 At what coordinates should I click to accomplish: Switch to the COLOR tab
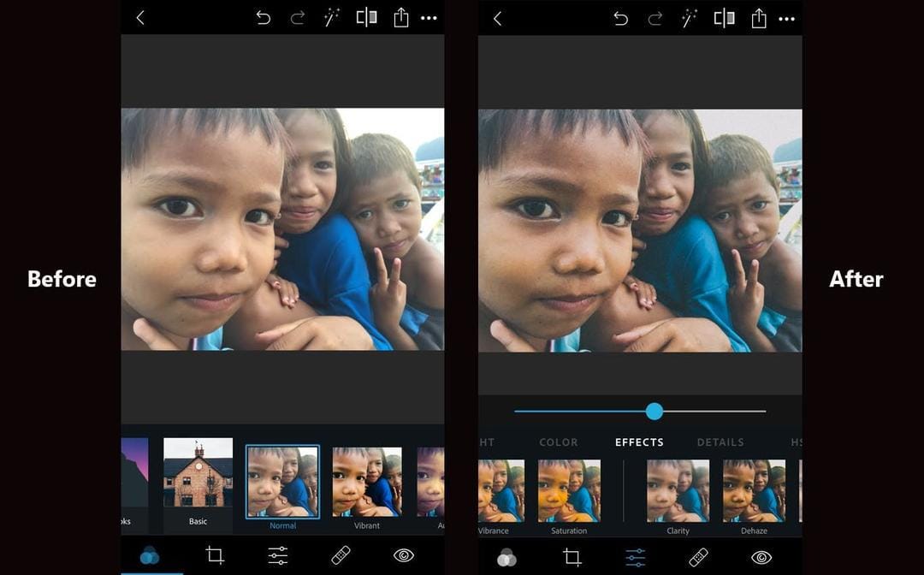(x=559, y=442)
